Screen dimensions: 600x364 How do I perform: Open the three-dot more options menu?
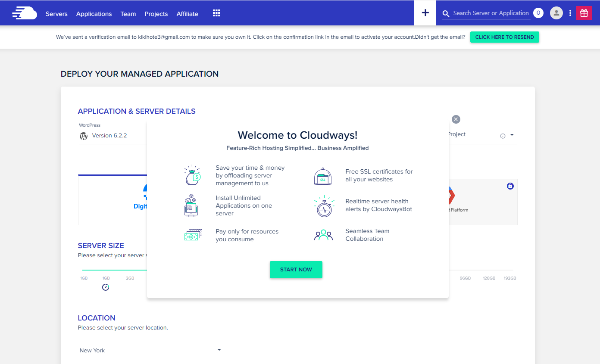coord(570,13)
